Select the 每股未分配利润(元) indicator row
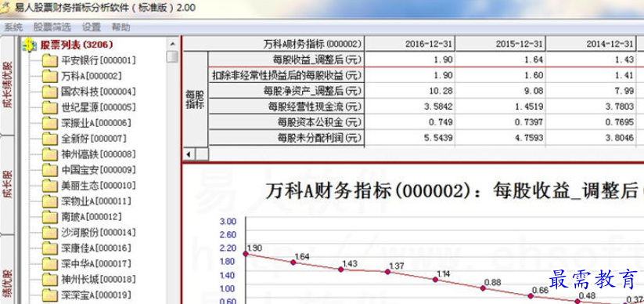This screenshot has height=304, width=644. click(286, 138)
